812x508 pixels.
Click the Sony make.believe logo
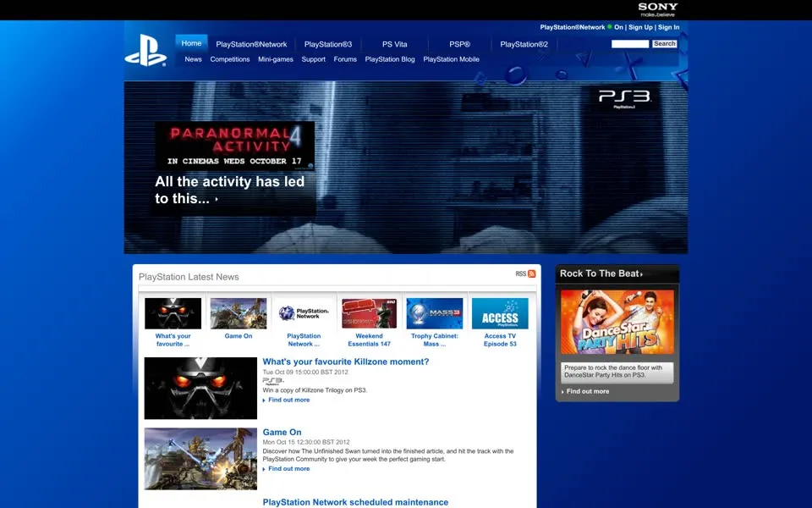[658, 9]
